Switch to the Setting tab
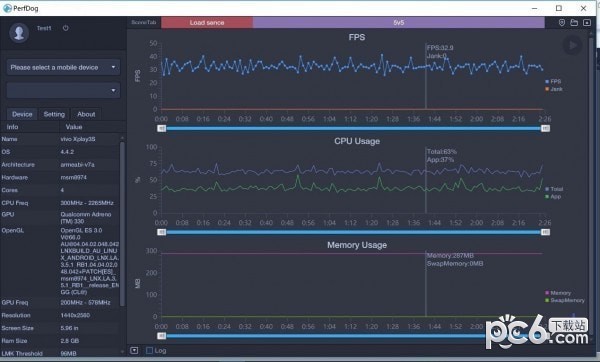600x362 pixels. coord(54,114)
